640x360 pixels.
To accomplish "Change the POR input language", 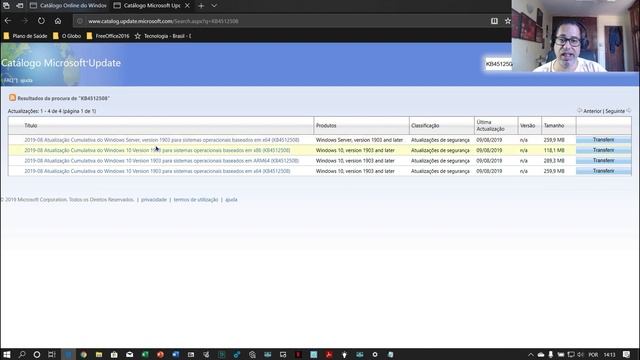I will point(593,355).
